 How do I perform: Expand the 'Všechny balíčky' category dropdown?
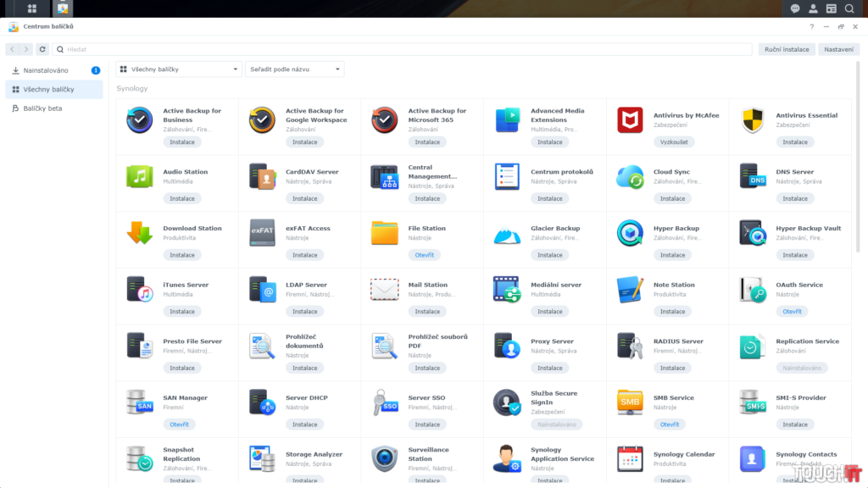click(179, 69)
